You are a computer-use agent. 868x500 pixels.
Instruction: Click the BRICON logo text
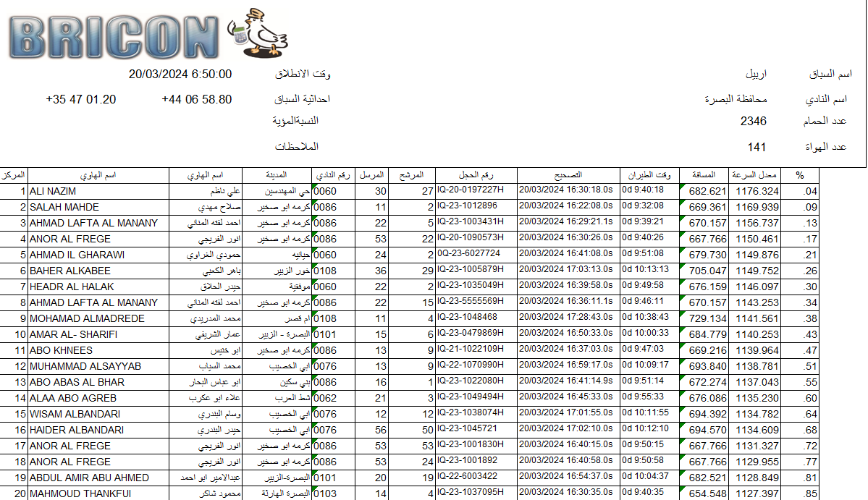click(x=116, y=36)
